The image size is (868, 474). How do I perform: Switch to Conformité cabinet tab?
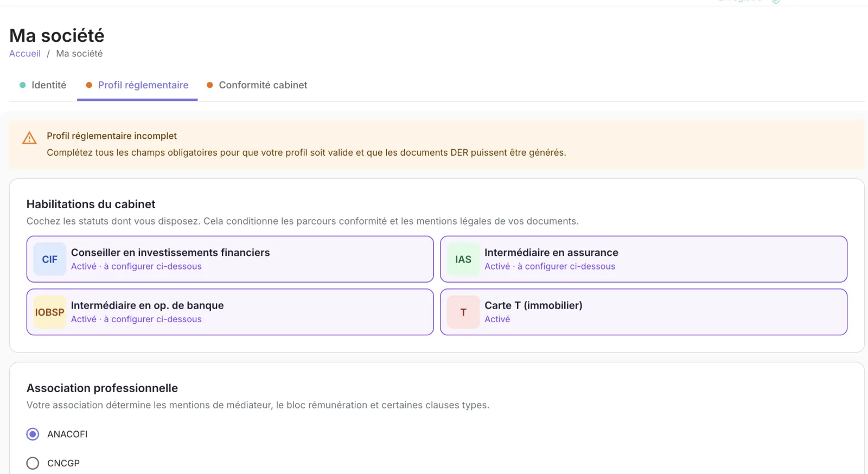257,85
